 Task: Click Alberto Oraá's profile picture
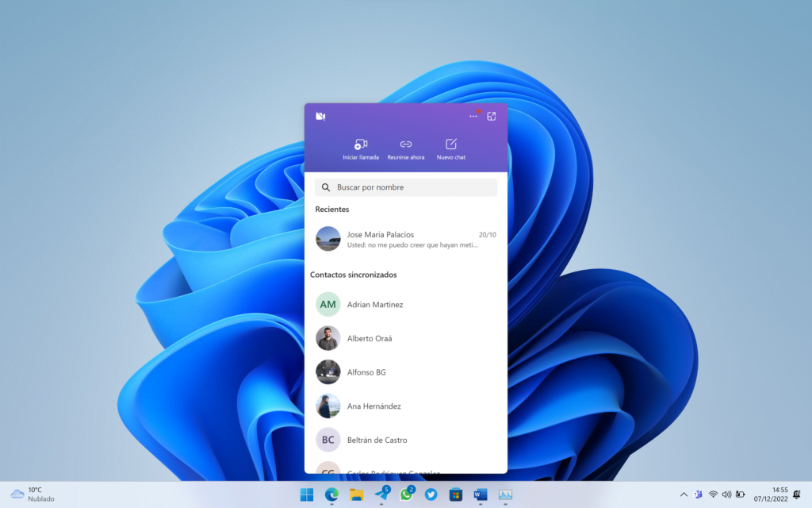327,337
